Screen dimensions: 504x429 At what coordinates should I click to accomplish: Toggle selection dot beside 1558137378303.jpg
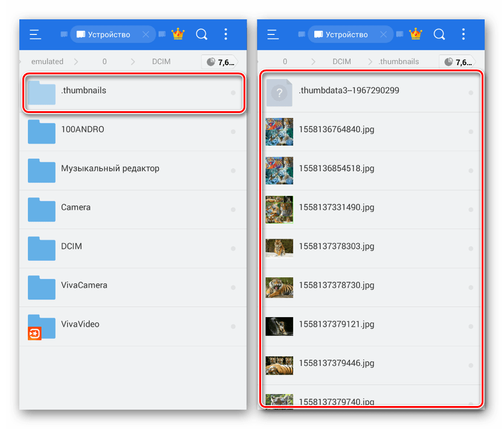[x=471, y=248]
